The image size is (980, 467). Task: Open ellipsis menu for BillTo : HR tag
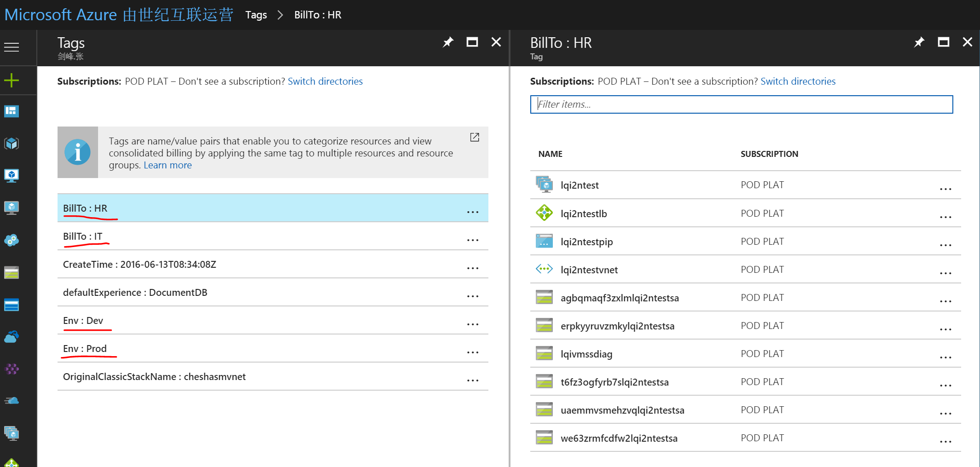pos(473,212)
